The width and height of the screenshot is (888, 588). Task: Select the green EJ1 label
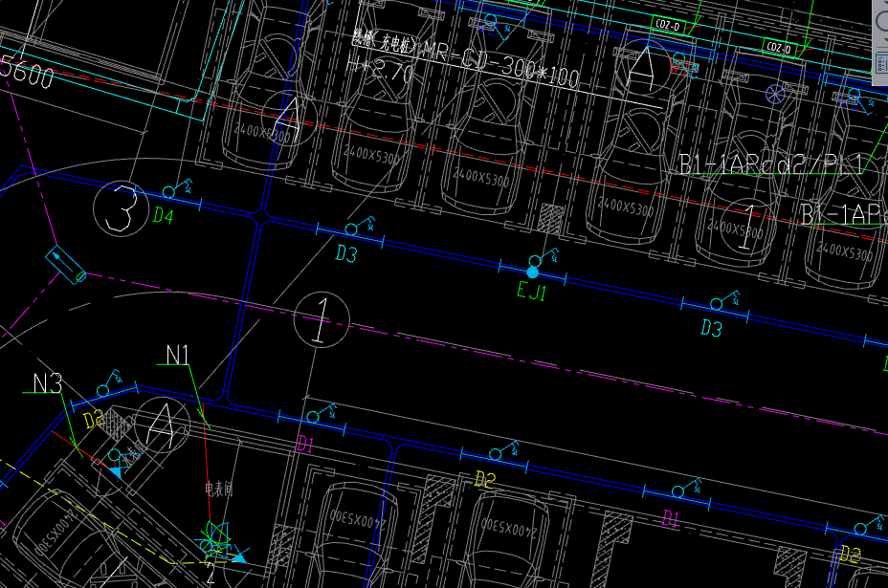tap(531, 292)
